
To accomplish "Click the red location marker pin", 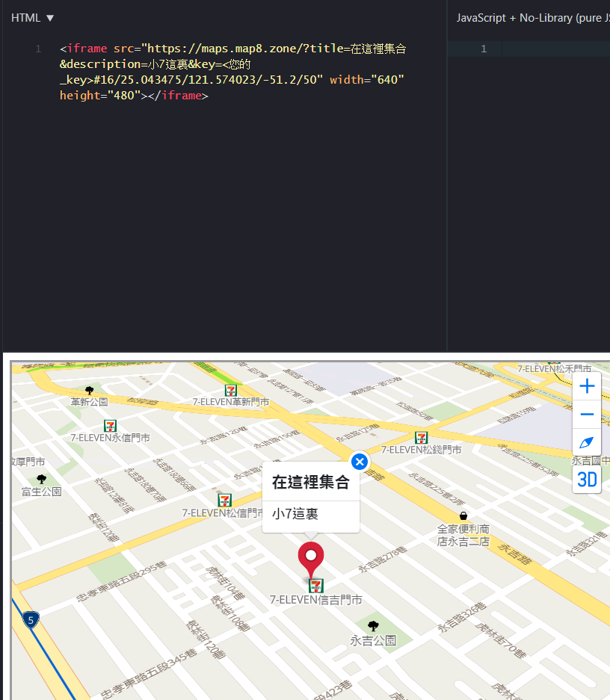I will coord(311,557).
